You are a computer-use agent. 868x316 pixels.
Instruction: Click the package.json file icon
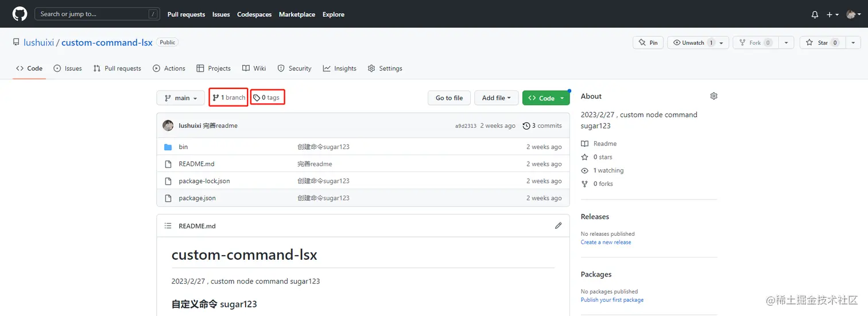(168, 198)
